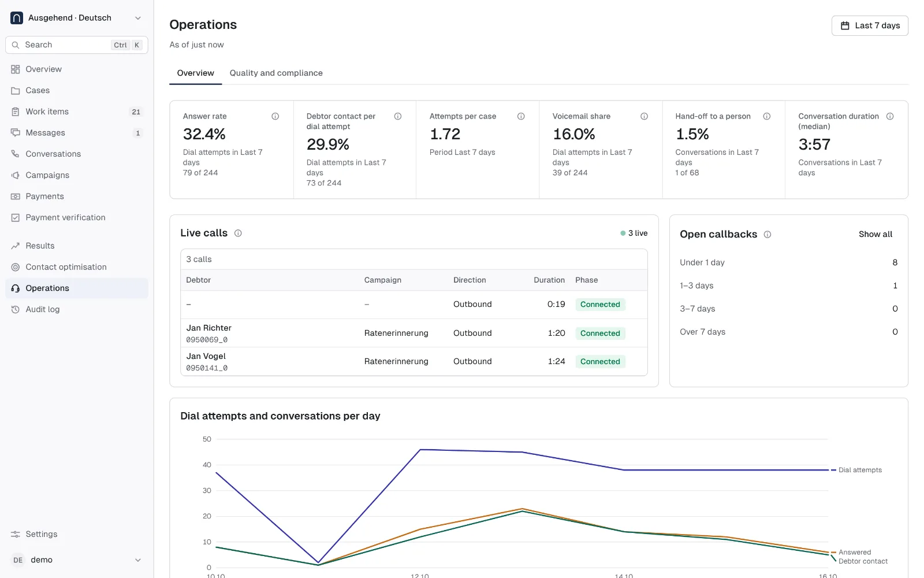
Task: Click the Over 7 days callbacks row
Action: tap(789, 332)
